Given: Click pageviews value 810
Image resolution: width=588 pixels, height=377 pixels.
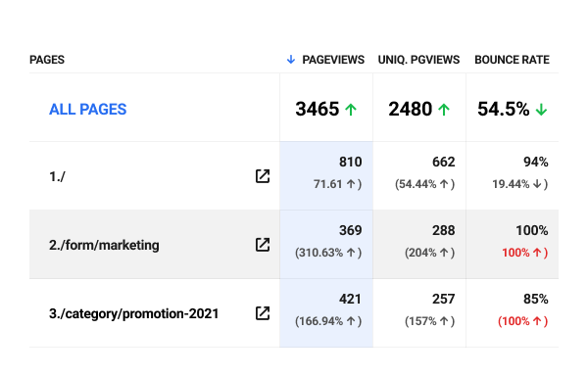Looking at the screenshot, I should (x=351, y=162).
